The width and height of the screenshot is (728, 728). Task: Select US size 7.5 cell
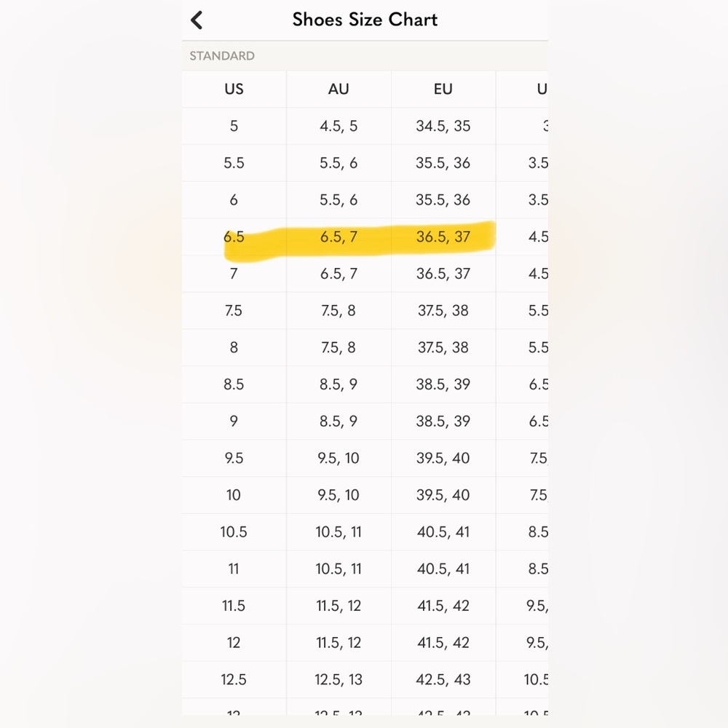pyautogui.click(x=234, y=311)
